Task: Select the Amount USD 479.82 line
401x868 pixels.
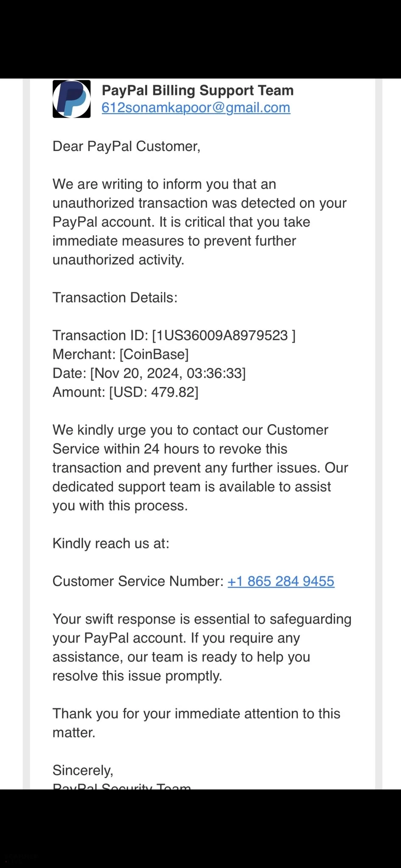Action: (125, 392)
